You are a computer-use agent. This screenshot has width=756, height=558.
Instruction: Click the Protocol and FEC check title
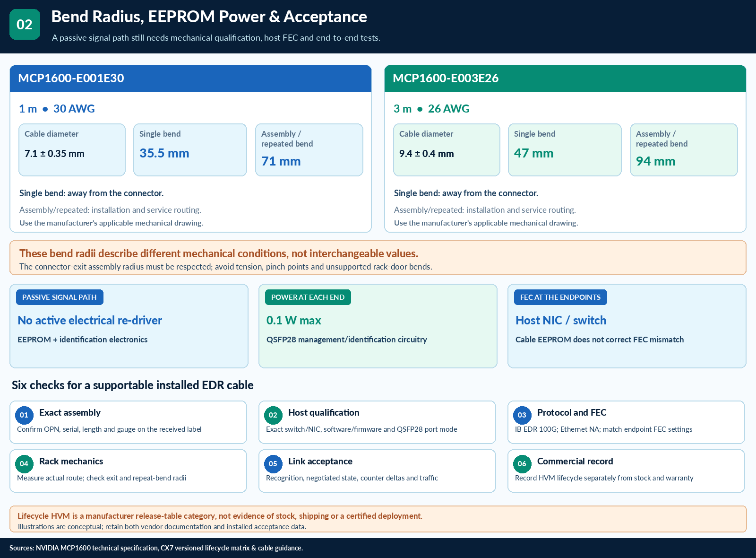click(x=572, y=413)
